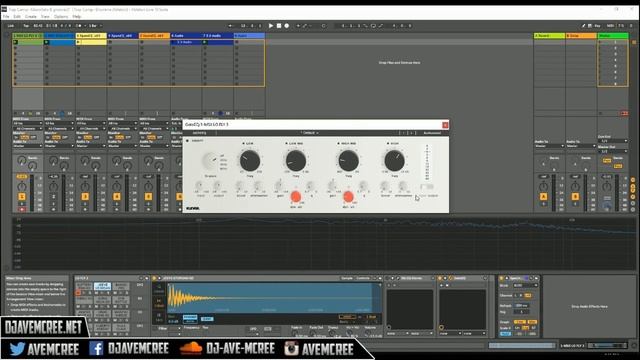Adjust the High band Freq knob in plugin
Screen dimensions: 640x360
394,160
